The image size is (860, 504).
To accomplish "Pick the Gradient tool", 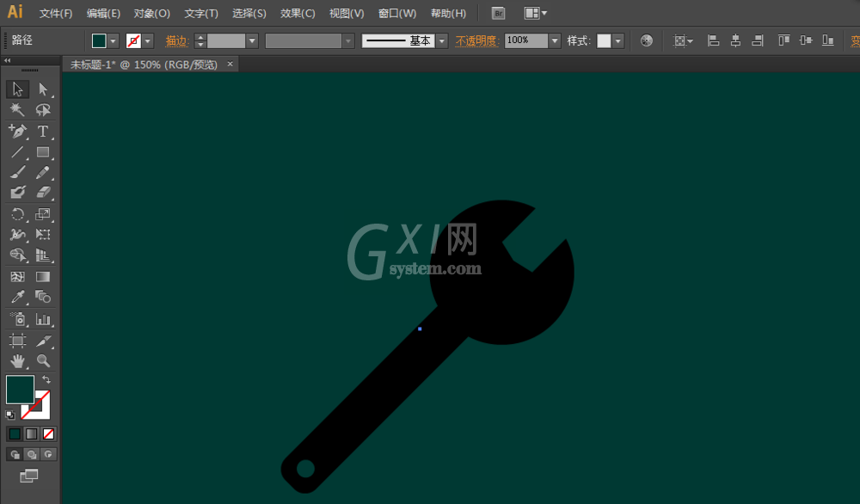I will (x=43, y=276).
